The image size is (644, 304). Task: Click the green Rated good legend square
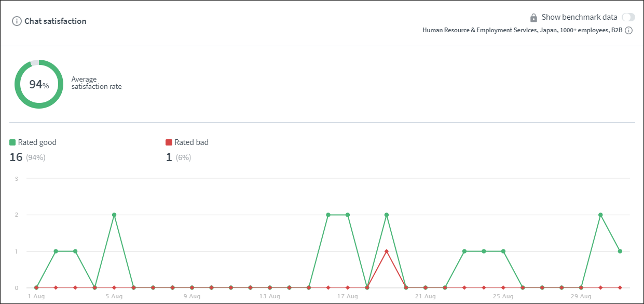click(x=12, y=142)
